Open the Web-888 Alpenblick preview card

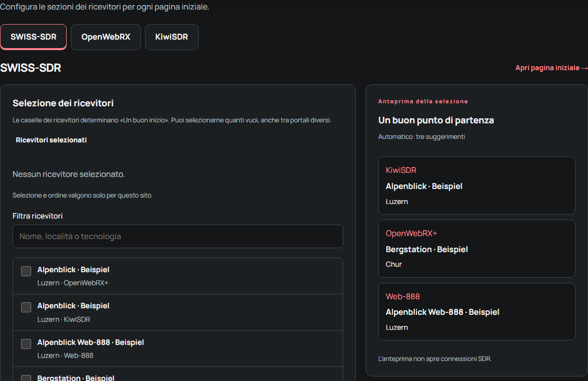tap(477, 311)
